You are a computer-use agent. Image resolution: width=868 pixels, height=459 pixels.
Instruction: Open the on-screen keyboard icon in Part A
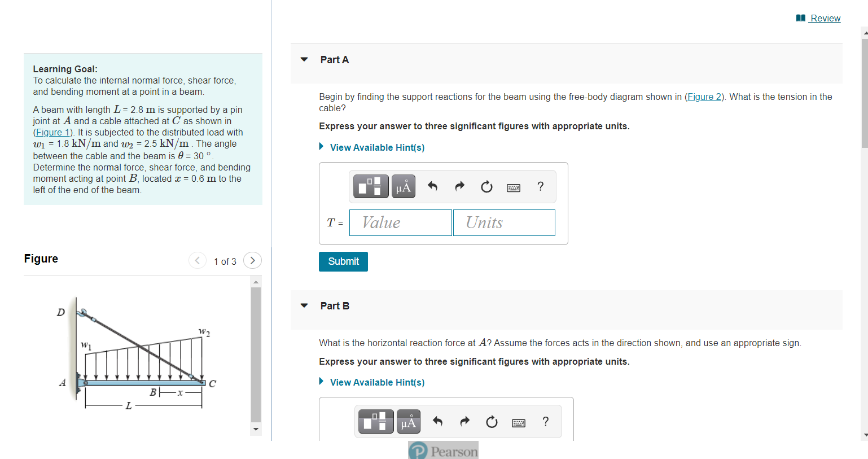tap(514, 186)
